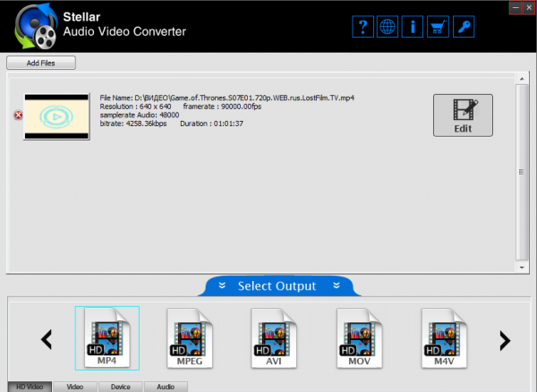Choose the HD AVI output format

click(x=274, y=338)
